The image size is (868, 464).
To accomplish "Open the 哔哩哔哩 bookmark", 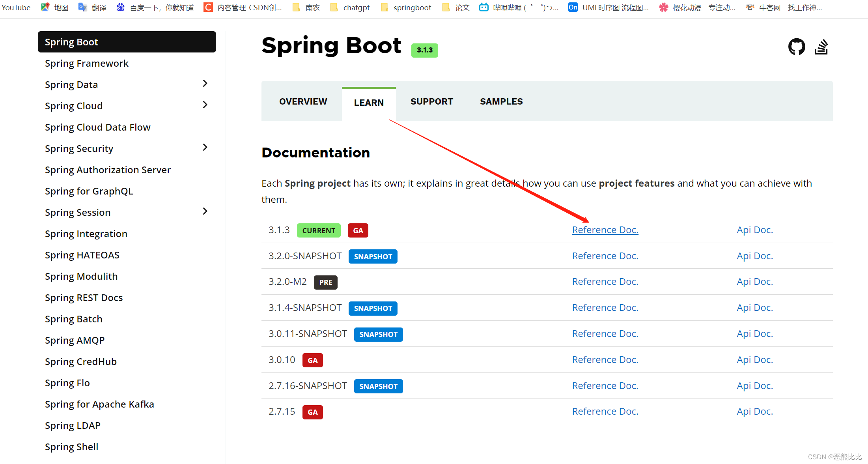I will coord(519,7).
